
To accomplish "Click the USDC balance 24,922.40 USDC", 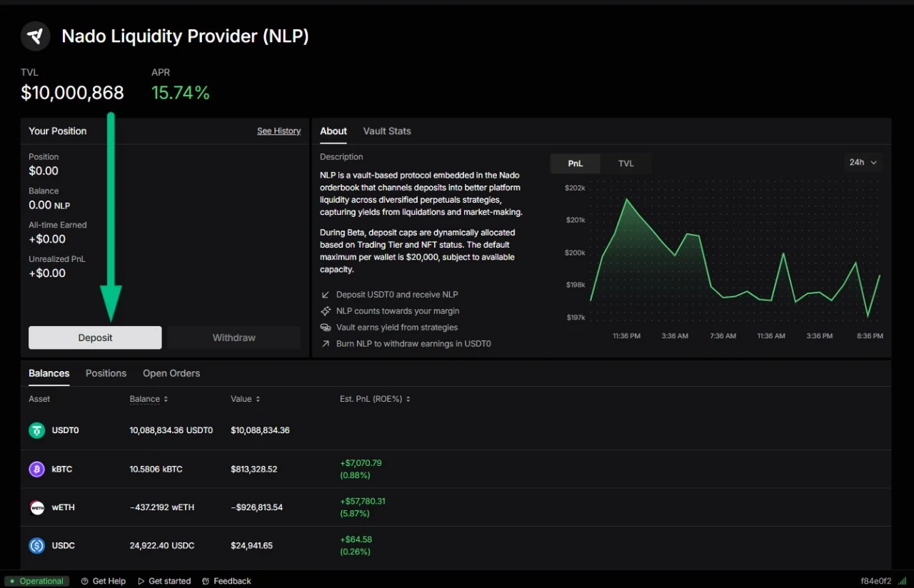I will tap(162, 546).
